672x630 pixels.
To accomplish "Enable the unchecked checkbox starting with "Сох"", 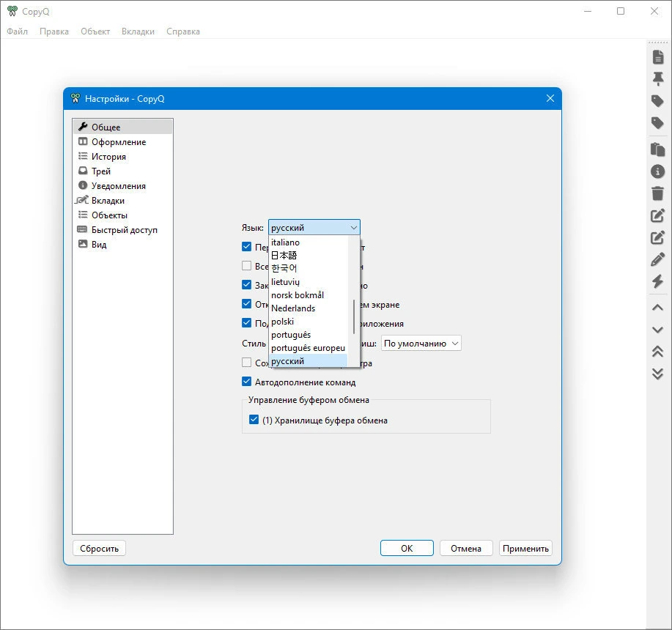I will coord(246,363).
